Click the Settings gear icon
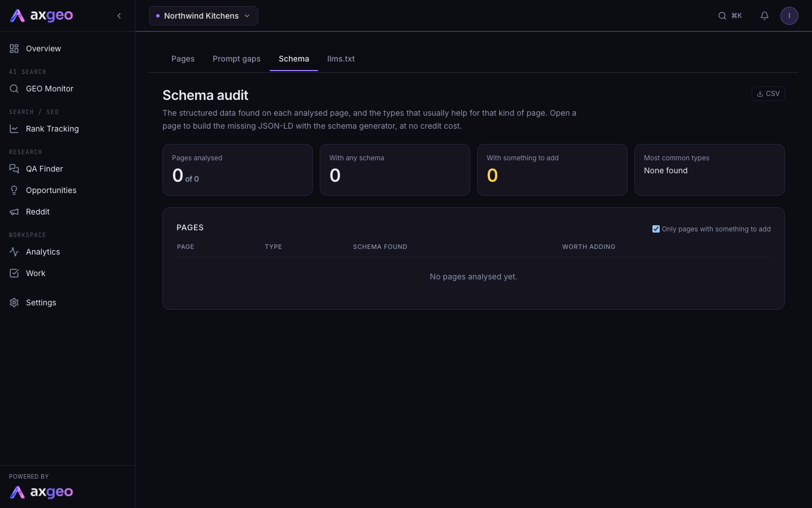Screen dimensions: 812x508 pos(14,303)
